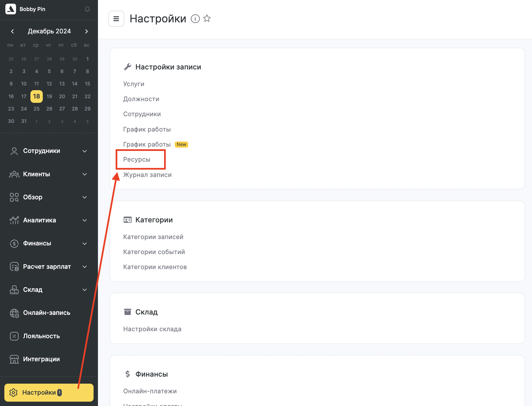Click the Сотрудники person icon in sidebar
Screen dimensions: 532x406
(x=14, y=151)
